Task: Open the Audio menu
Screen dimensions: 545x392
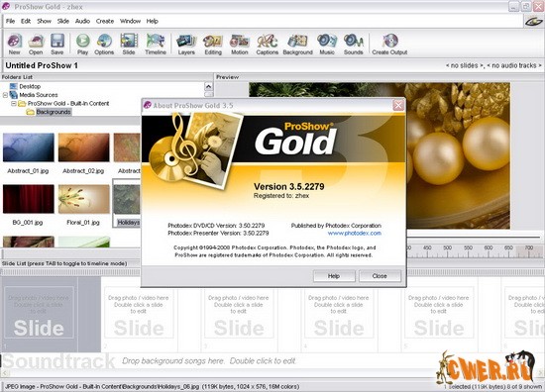Action: tap(82, 21)
